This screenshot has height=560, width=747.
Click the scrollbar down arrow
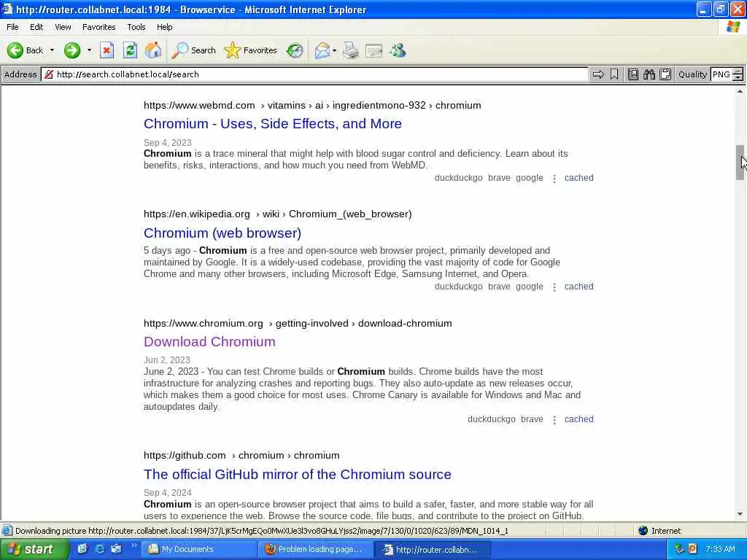pyautogui.click(x=740, y=514)
